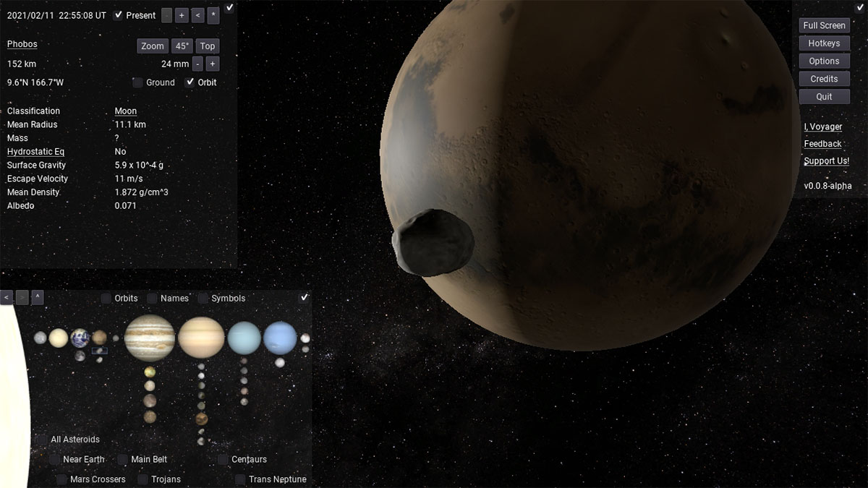Select Deimos icon beneath Phobos
This screenshot has height=488, width=868.
[99, 360]
